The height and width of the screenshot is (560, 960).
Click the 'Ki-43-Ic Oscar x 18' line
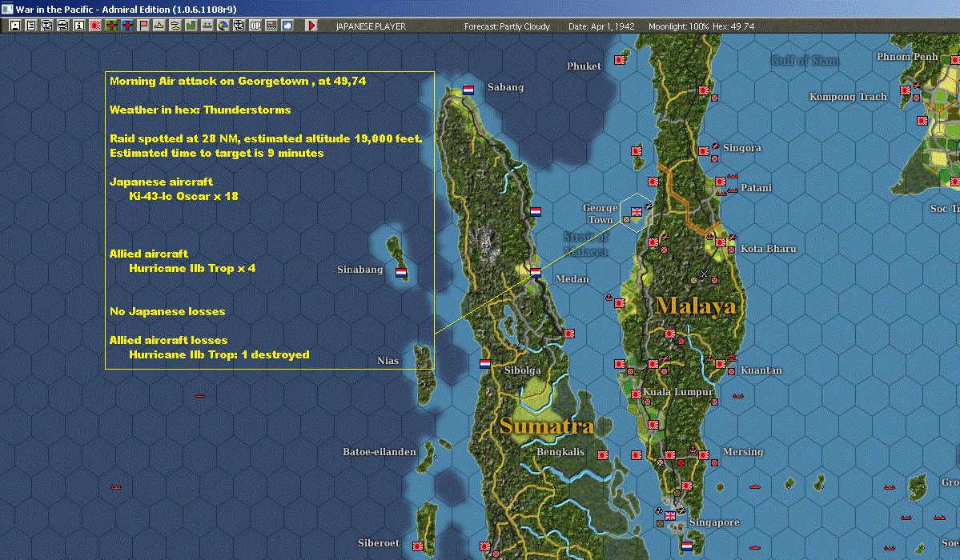pos(183,196)
